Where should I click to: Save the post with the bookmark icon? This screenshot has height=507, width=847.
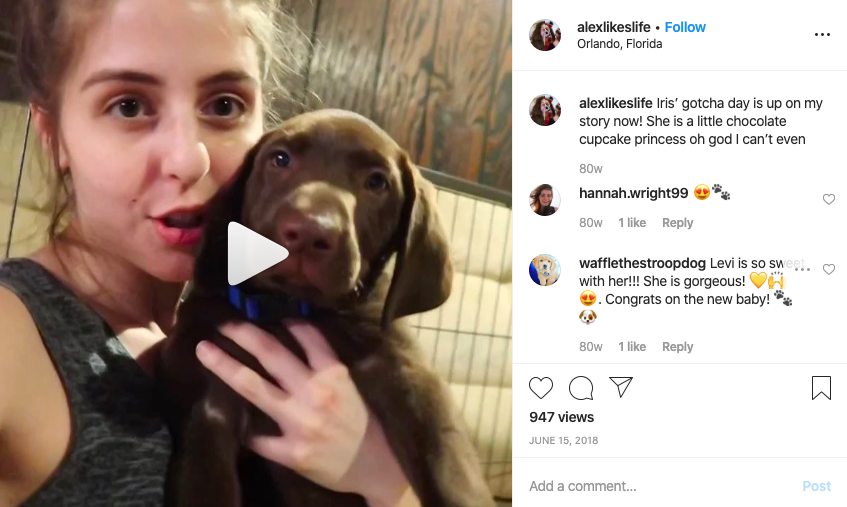click(821, 388)
